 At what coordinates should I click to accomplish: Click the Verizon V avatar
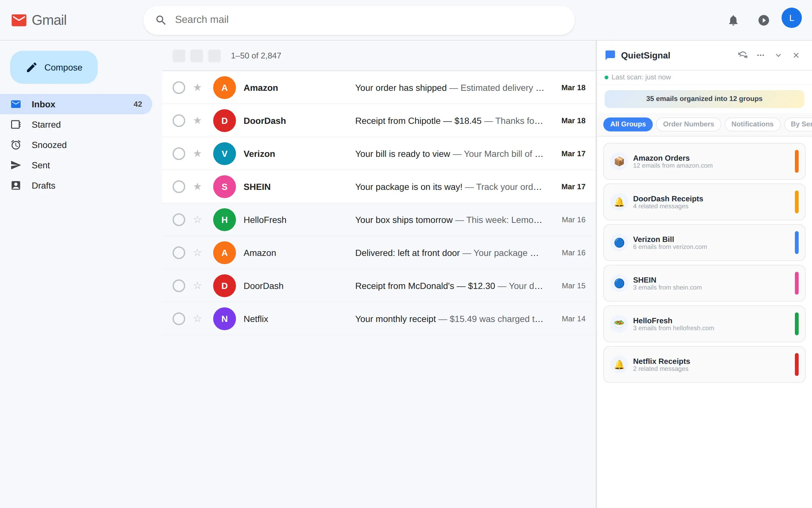coord(225,154)
